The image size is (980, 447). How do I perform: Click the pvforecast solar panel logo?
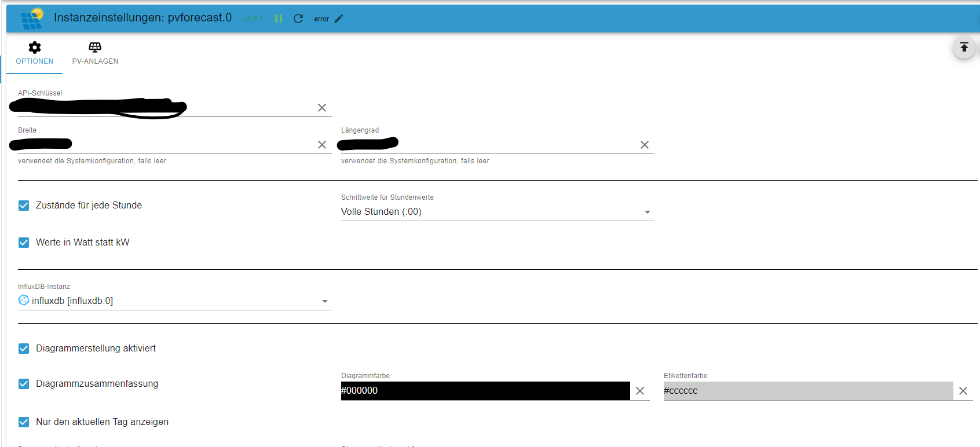(x=32, y=19)
